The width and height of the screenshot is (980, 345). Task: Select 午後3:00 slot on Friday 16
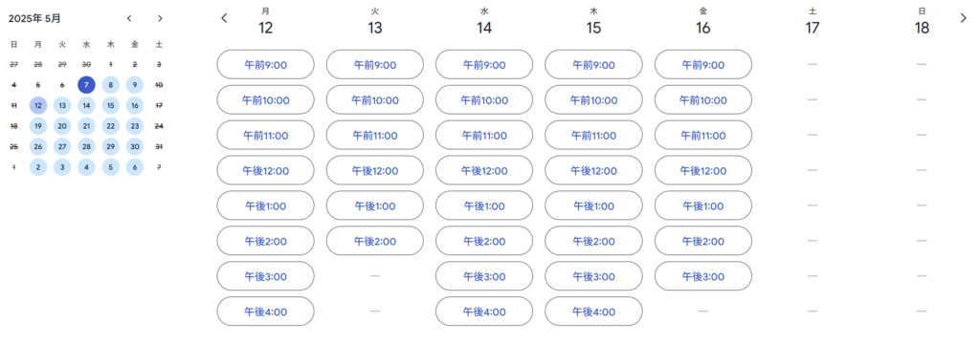703,276
